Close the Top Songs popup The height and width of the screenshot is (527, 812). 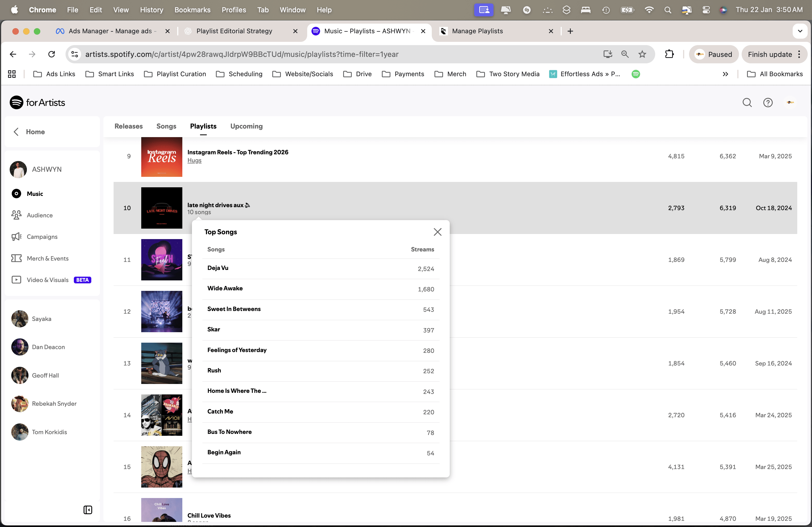[x=437, y=232]
